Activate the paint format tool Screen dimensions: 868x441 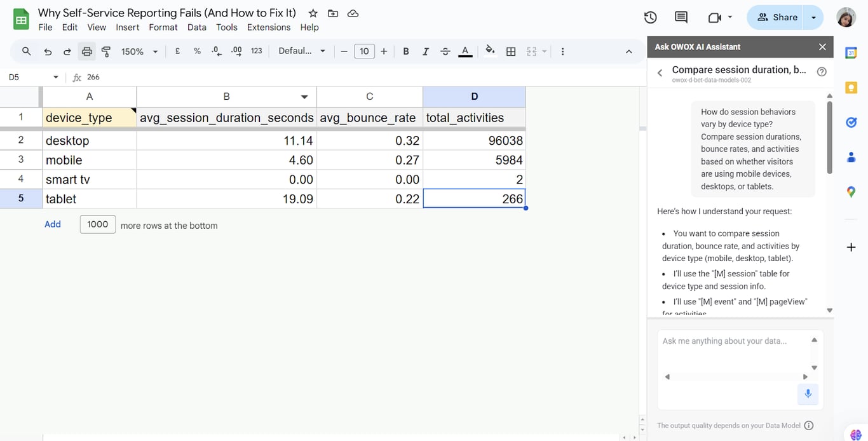[x=106, y=51]
